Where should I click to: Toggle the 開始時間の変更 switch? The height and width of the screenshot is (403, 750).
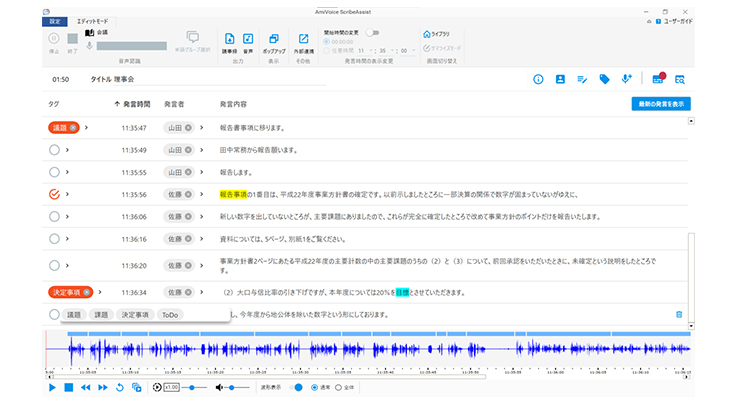[x=372, y=32]
